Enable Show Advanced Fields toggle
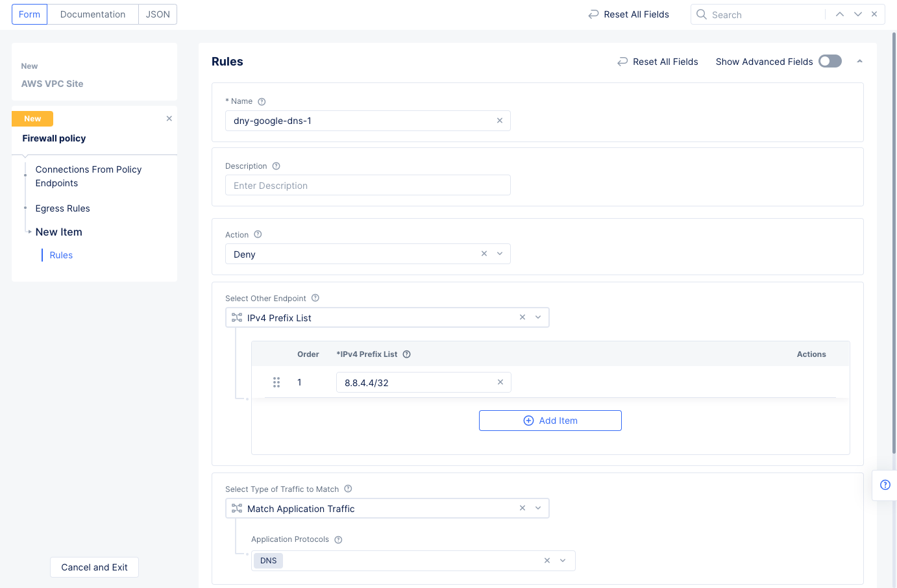Viewport: 897px width, 588px height. (829, 62)
